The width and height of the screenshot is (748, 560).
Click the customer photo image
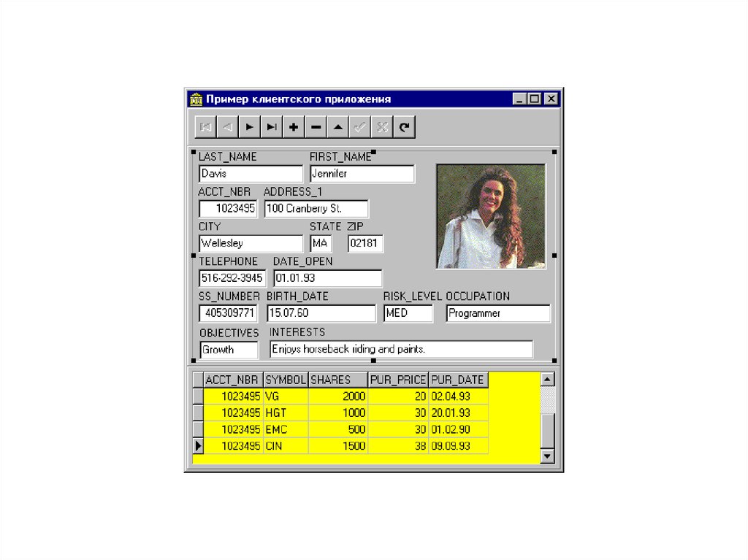[x=491, y=217]
